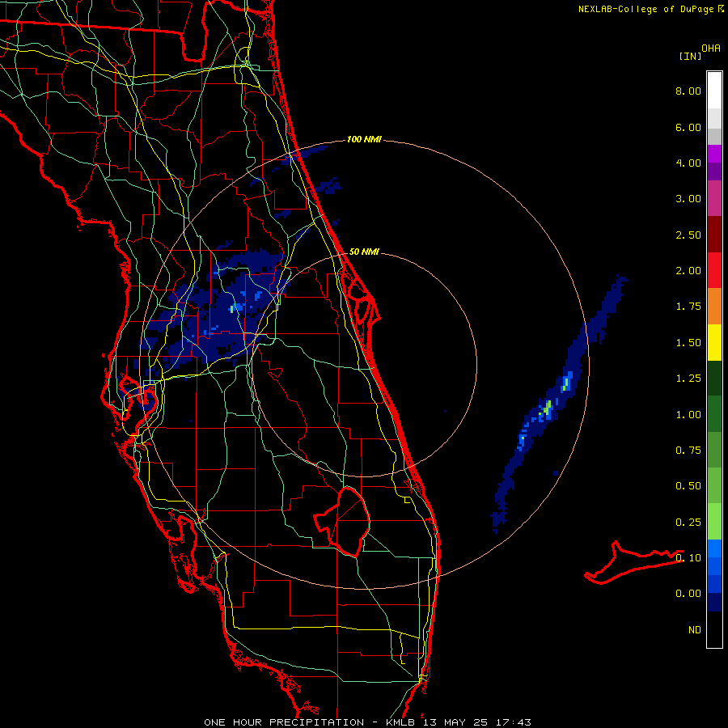Click the 3.00 legend value
The image size is (728, 728).
point(688,199)
